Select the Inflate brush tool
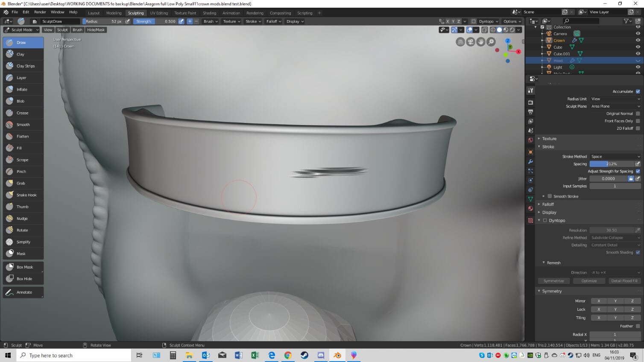 (x=23, y=90)
